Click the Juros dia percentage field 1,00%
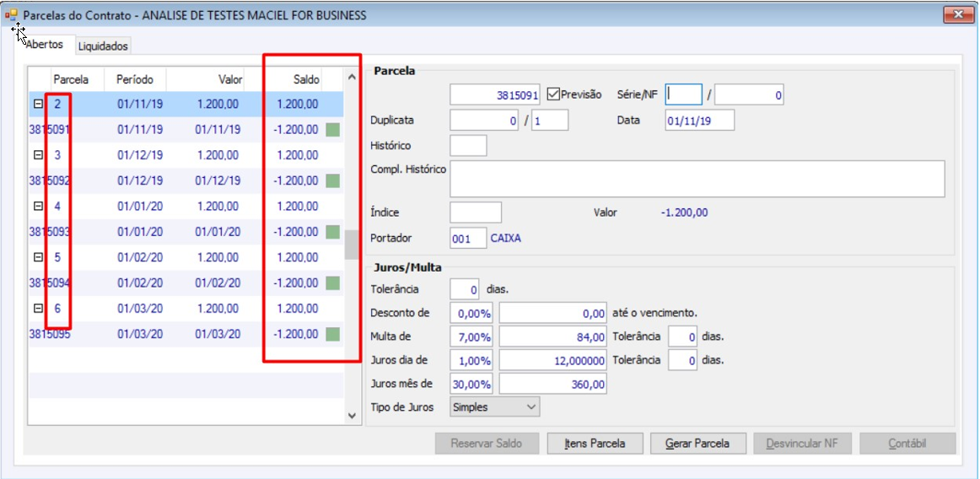Viewport: 980px width, 479px height. click(x=471, y=360)
